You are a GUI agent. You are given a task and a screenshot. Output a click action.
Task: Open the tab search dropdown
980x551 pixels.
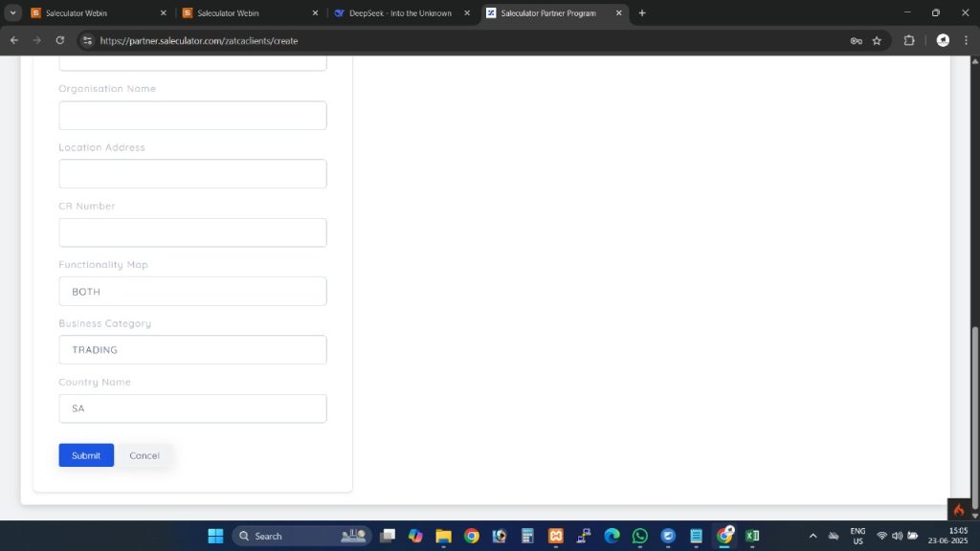pos(12,13)
